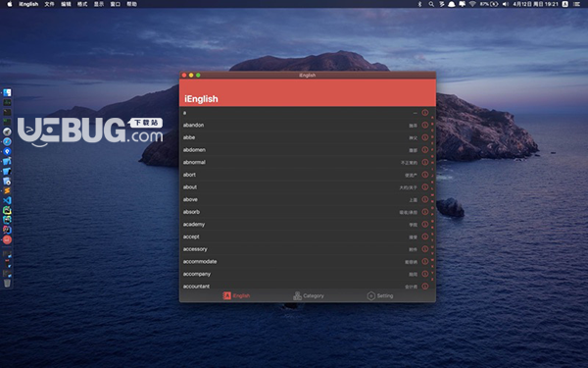Launch Safari from the Dock
Image resolution: width=588 pixels, height=368 pixels.
7,141
